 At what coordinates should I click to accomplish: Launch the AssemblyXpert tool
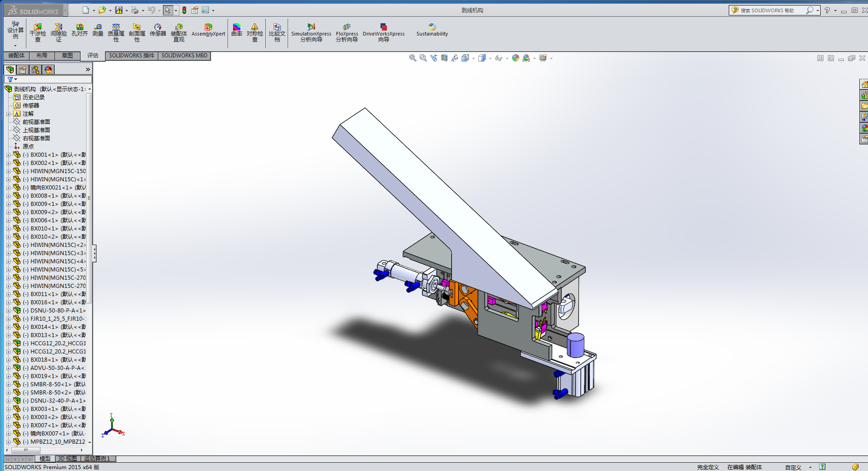pos(208,31)
